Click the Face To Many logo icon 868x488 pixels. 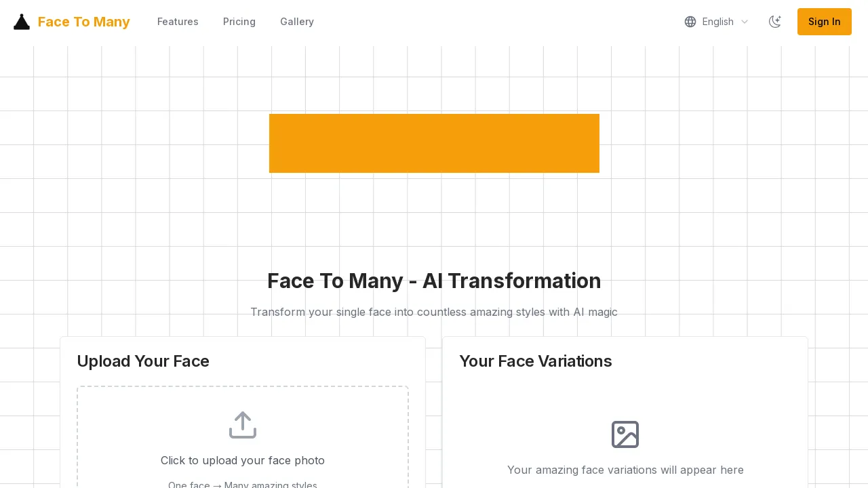point(22,21)
